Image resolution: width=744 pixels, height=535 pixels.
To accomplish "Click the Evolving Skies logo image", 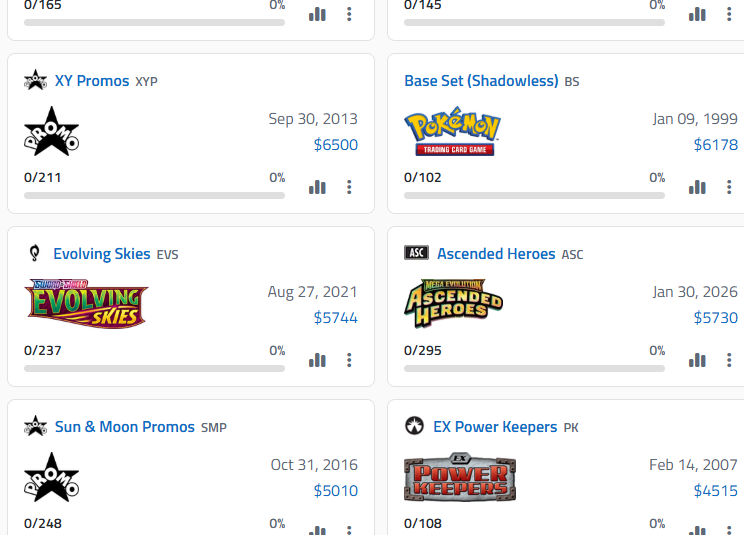I will [x=86, y=303].
